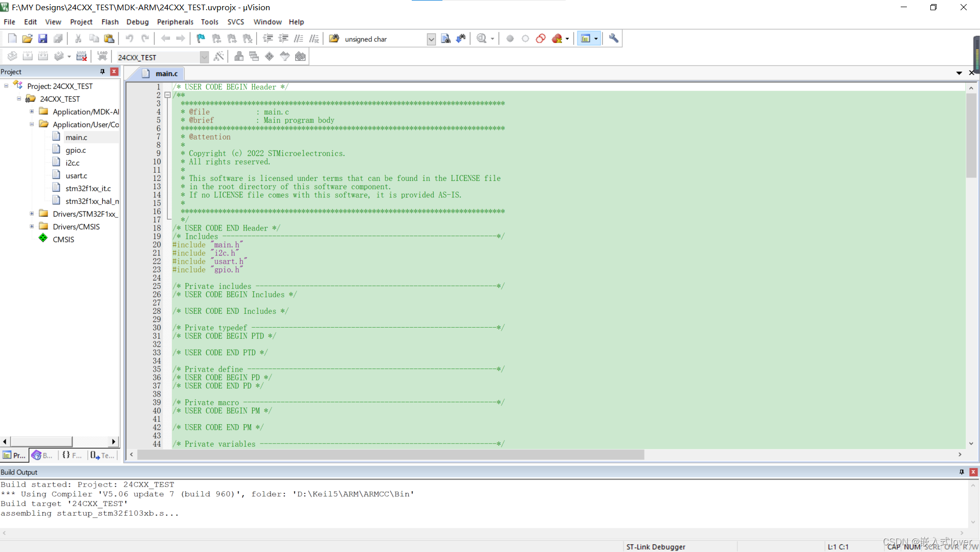Expand the Drivers/STM32F1xx folder

click(32, 214)
